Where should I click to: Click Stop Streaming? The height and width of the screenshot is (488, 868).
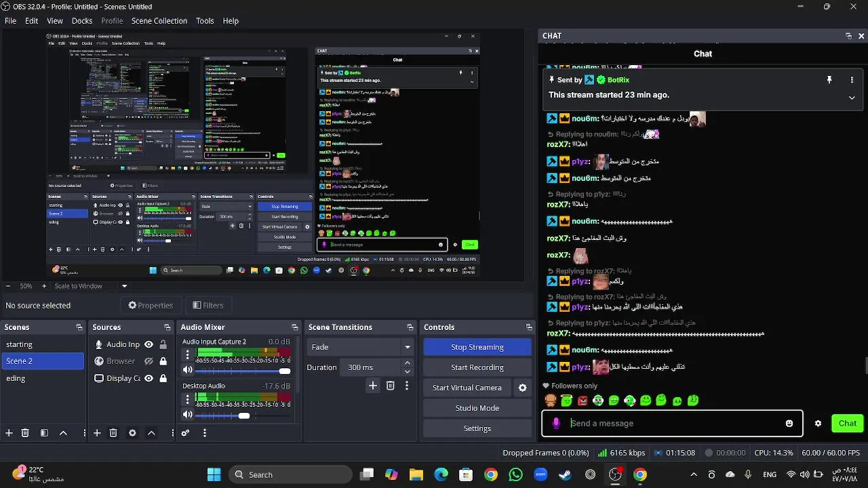[477, 347]
